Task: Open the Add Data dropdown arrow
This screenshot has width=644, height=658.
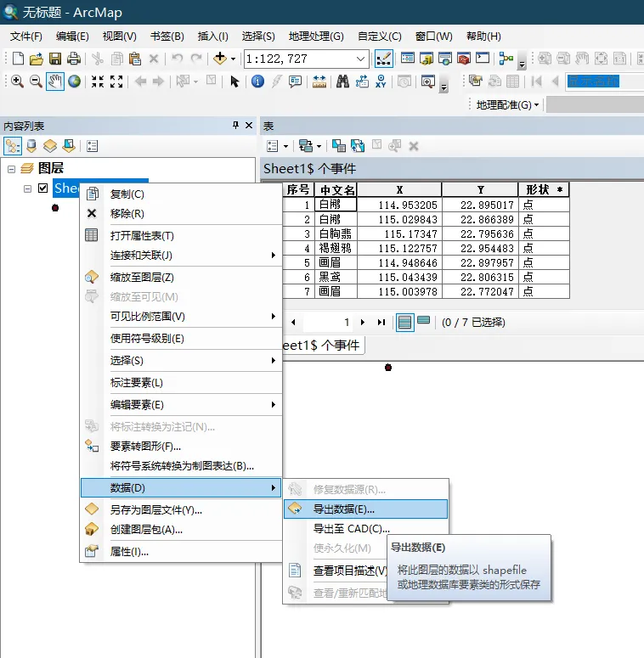Action: coord(233,59)
